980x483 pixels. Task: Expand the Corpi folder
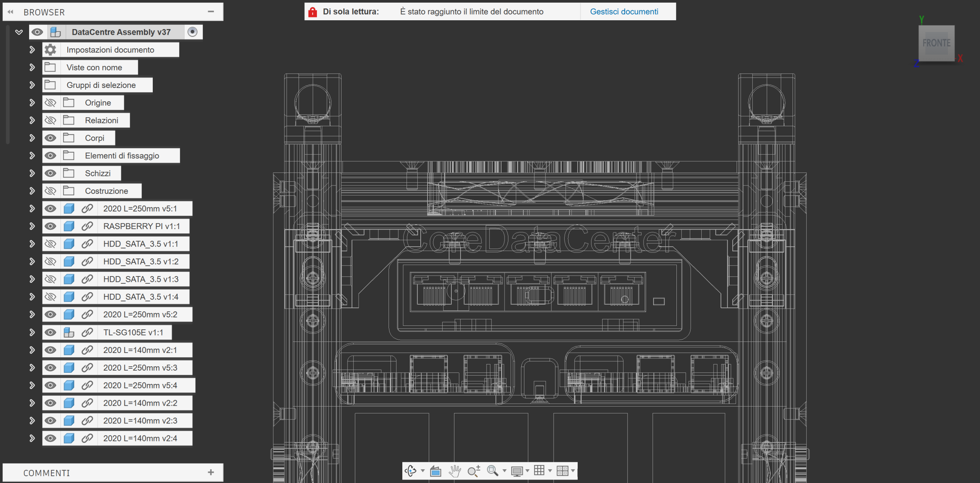pyautogui.click(x=32, y=138)
